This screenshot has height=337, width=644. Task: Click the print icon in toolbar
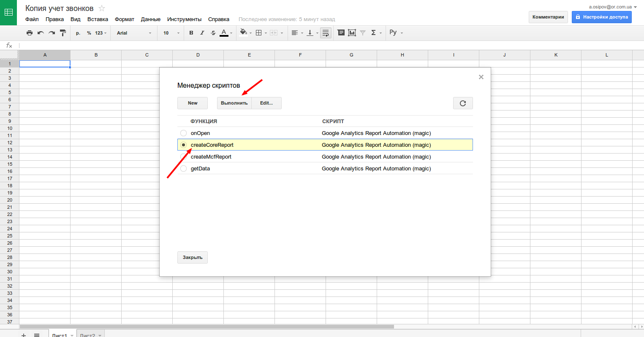pyautogui.click(x=29, y=33)
